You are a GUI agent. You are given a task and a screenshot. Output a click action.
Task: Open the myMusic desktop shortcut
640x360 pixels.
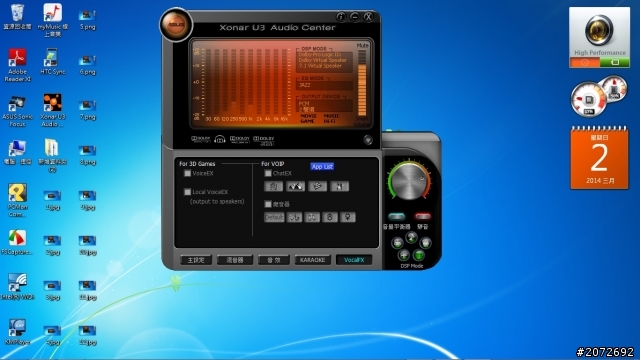tap(53, 20)
